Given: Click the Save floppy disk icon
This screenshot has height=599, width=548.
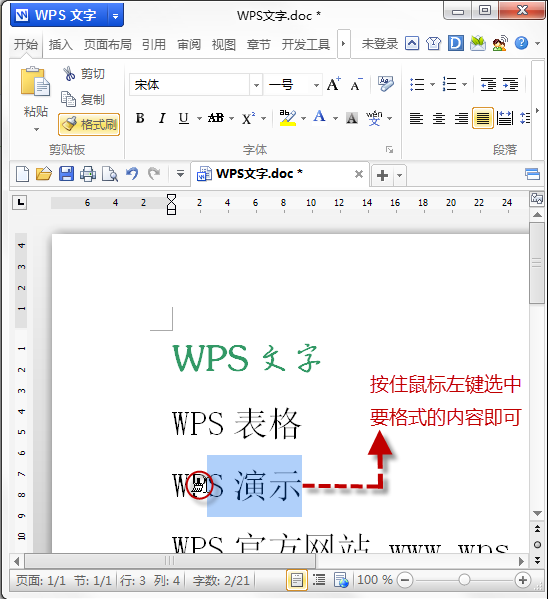Looking at the screenshot, I should (x=66, y=174).
